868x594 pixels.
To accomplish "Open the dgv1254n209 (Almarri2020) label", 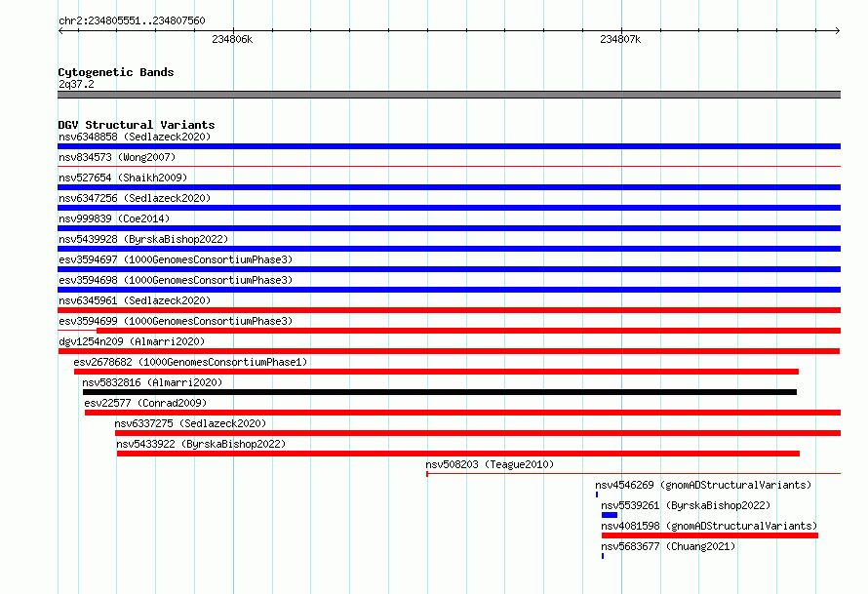I will (132, 341).
